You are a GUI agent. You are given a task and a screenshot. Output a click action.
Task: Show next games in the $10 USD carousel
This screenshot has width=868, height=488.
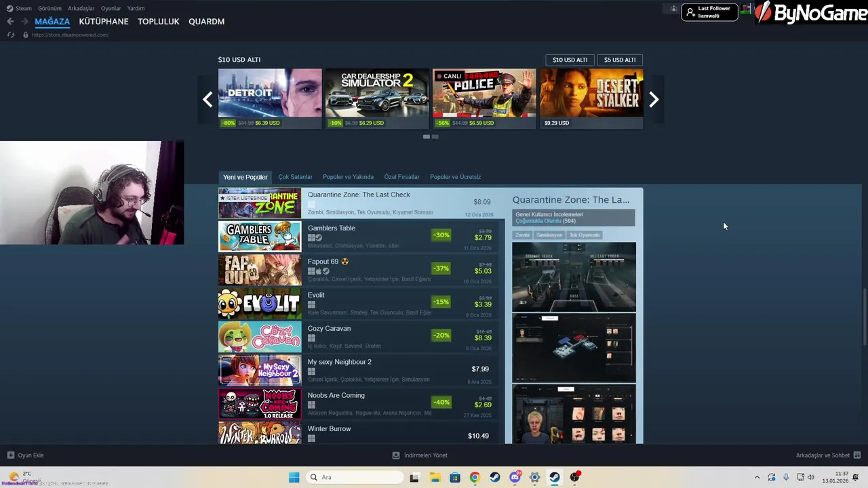tap(654, 100)
